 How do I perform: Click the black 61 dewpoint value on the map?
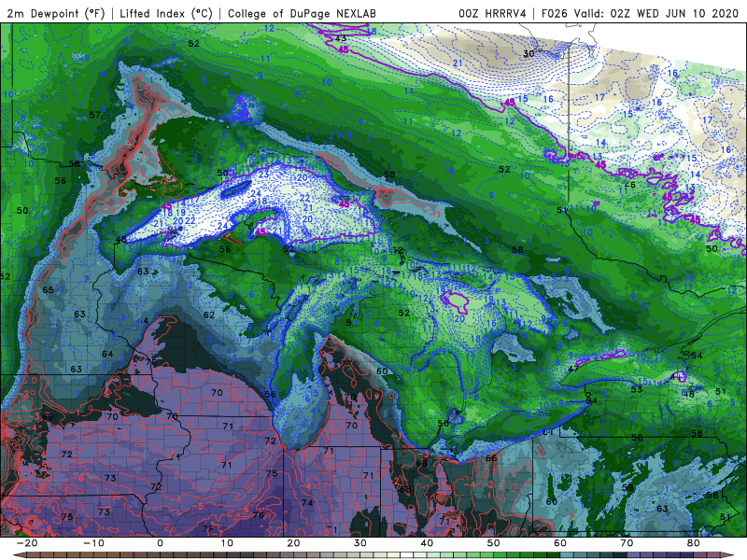click(547, 432)
